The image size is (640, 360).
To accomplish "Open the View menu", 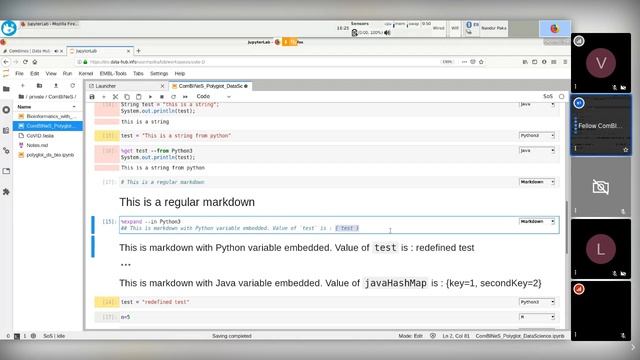I will [51, 73].
